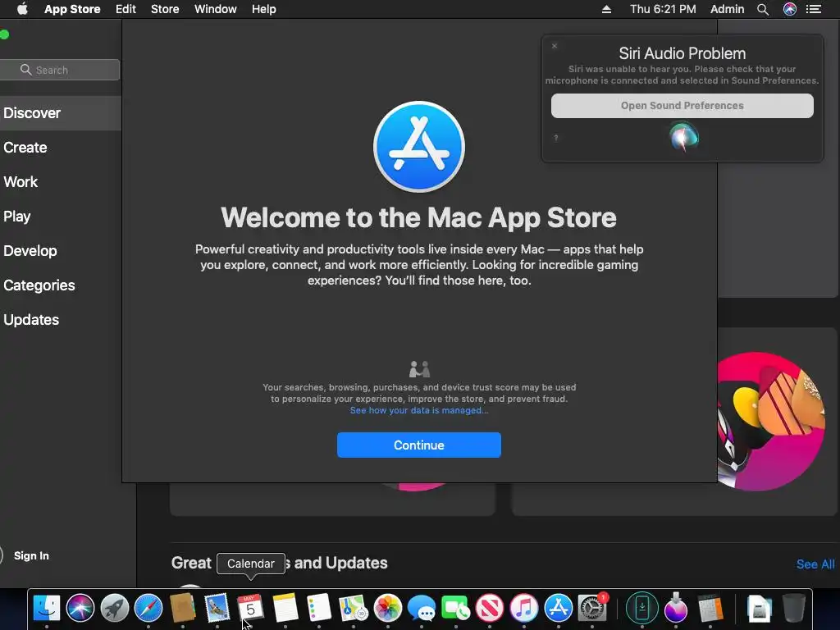Open System Preferences gear in dock

[x=592, y=608]
